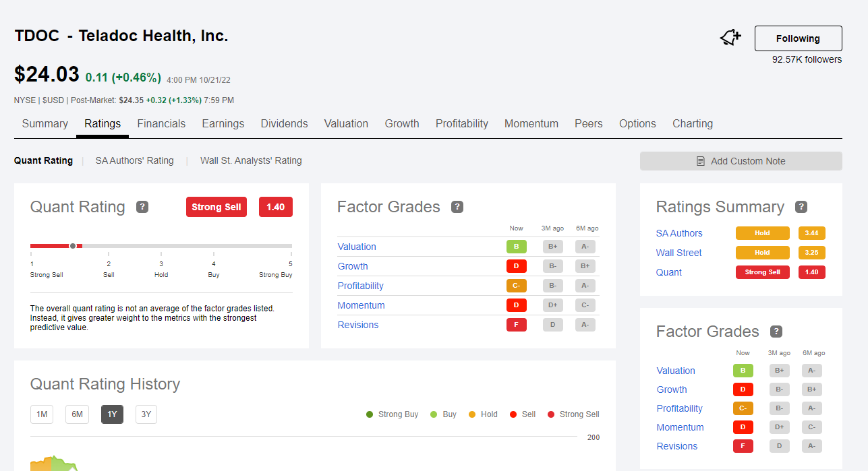
Task: Click the Strong Sell badge in Quant Rating
Action: coord(216,207)
